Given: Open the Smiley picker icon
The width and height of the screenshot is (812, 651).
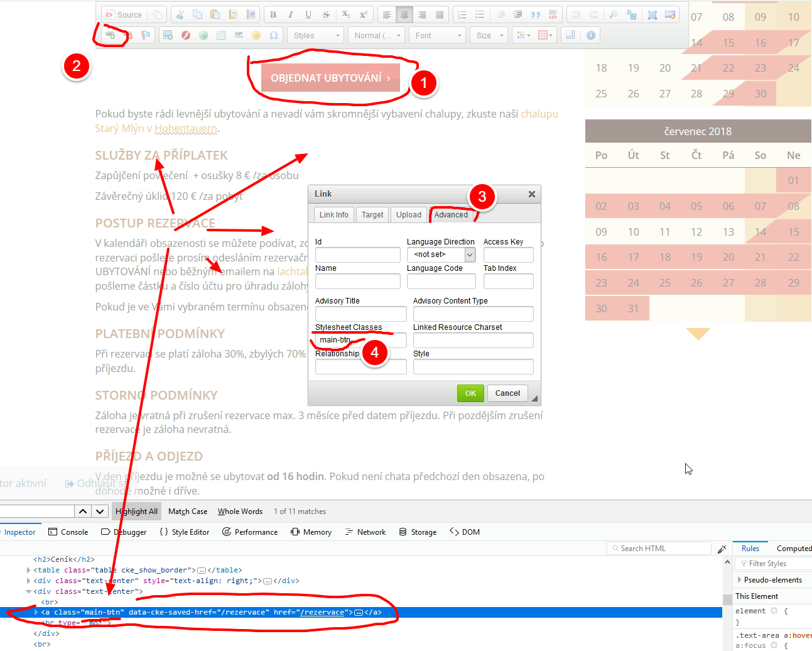Looking at the screenshot, I should (x=256, y=35).
